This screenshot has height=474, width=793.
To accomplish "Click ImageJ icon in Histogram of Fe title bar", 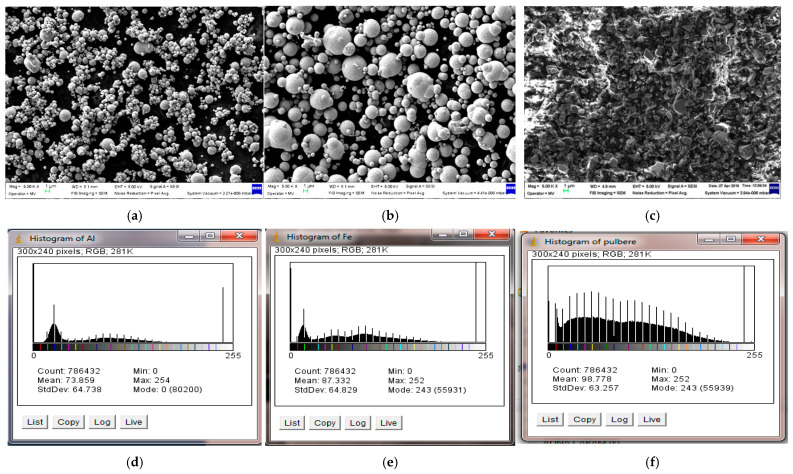I will click(277, 236).
